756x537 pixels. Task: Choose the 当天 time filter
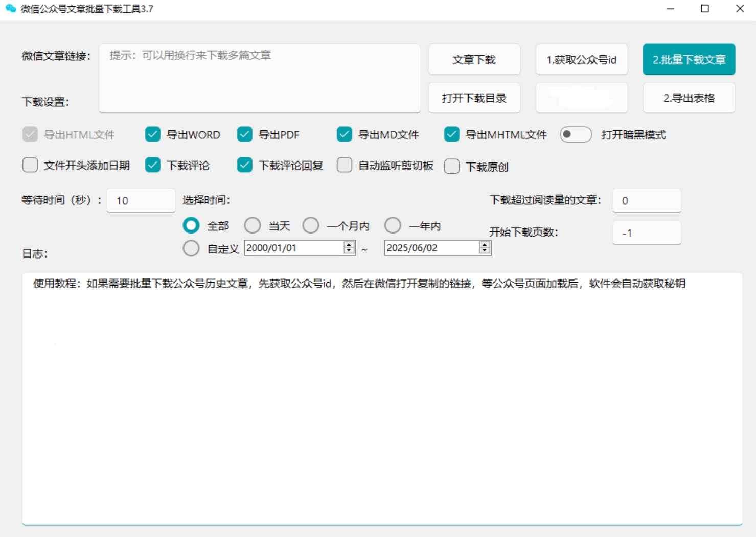click(253, 225)
